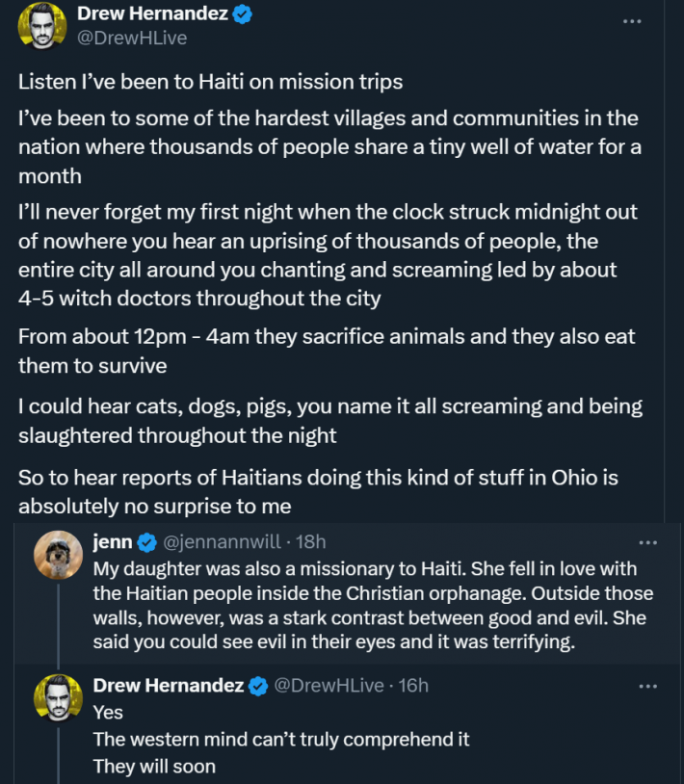Viewport: 684px width, 784px height.
Task: Click the 18h timestamp on jenn's reply
Action: click(311, 542)
